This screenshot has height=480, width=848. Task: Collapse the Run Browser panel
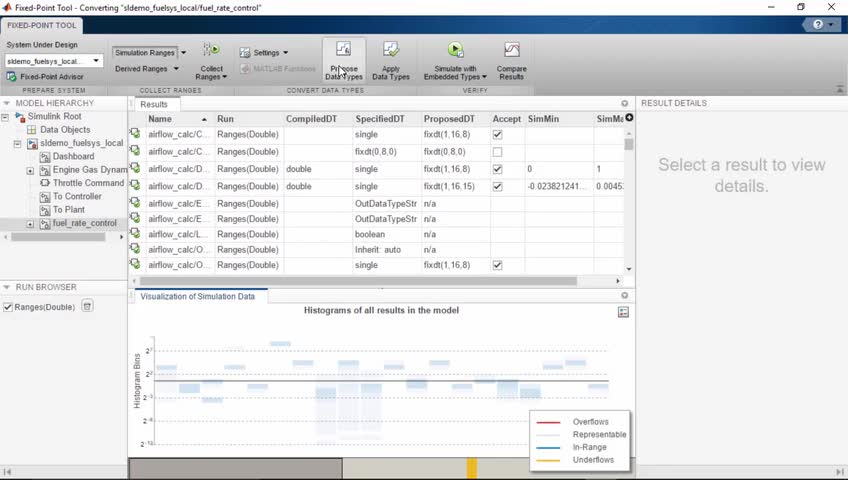click(x=6, y=287)
